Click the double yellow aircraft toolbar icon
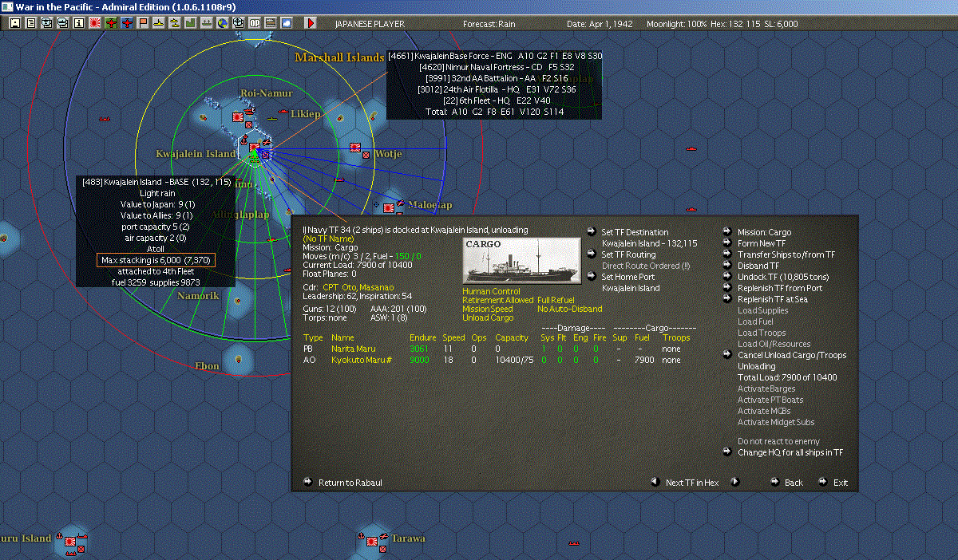Viewport: 958px width, 560px height. tap(174, 23)
